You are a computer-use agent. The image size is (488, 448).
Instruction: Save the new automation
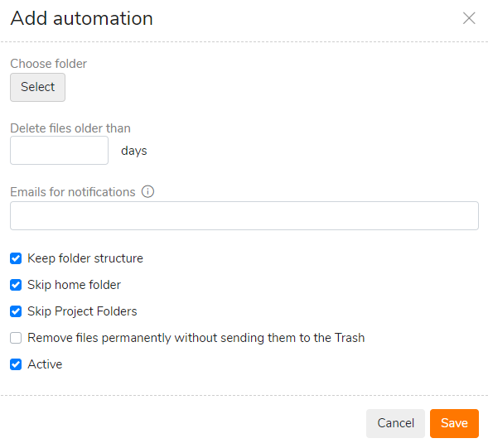pyautogui.click(x=454, y=423)
